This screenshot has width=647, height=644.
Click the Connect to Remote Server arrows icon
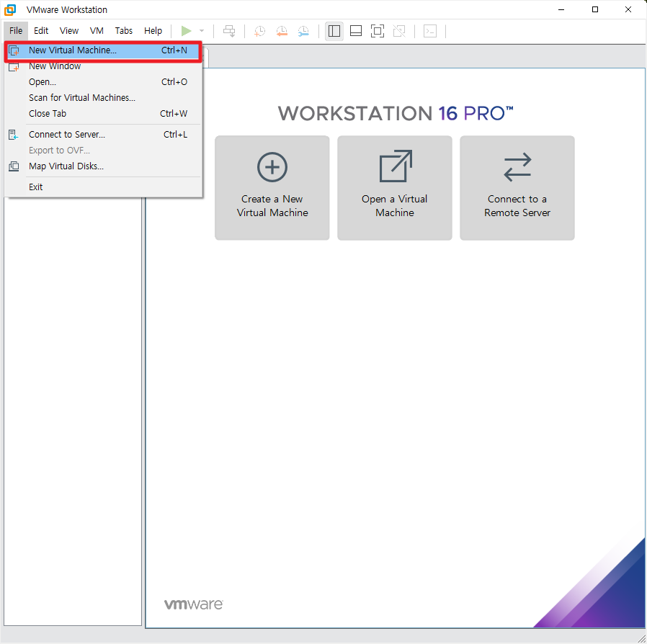click(517, 167)
